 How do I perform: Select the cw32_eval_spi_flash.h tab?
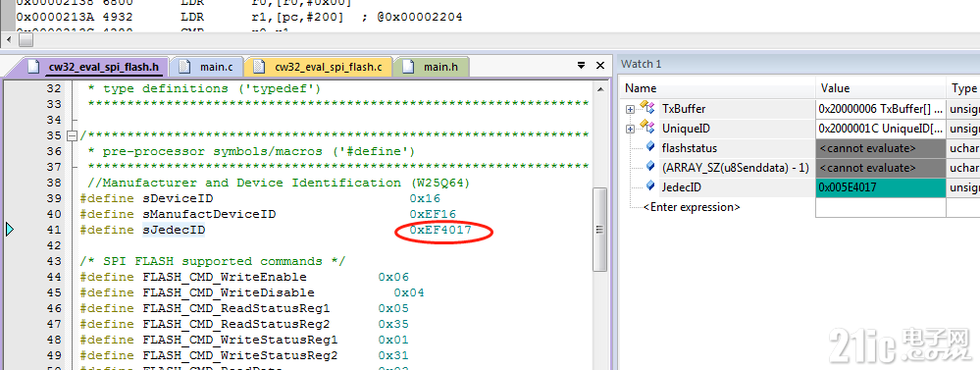click(94, 67)
